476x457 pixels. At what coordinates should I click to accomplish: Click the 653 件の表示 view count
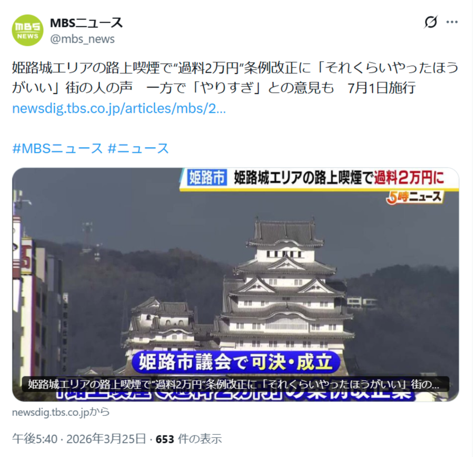(189, 439)
